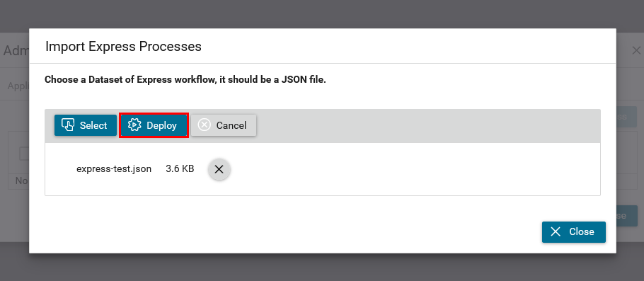Click the circled X icon on Cancel
Viewport: 644px width, 281px height.
click(x=204, y=125)
